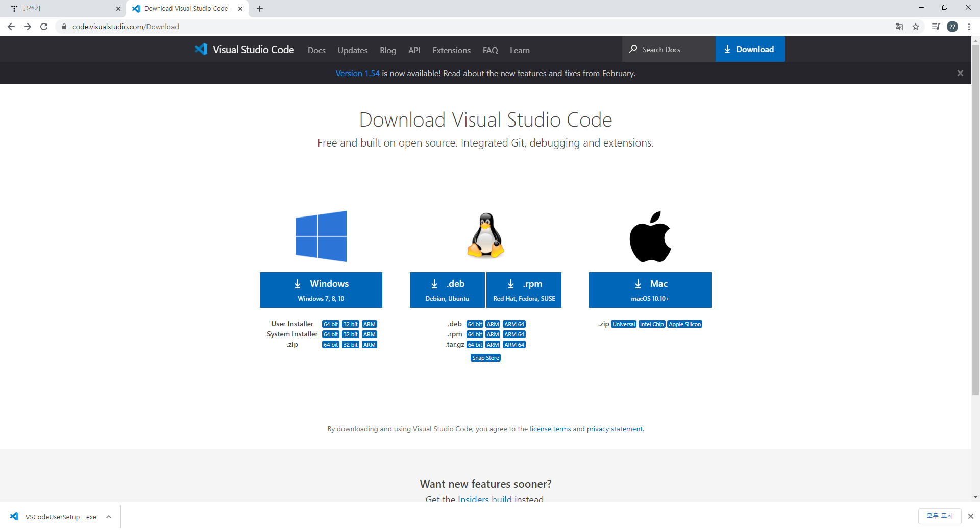The image size is (980, 530).
Task: Choose User Installer 64 bit
Action: point(331,324)
